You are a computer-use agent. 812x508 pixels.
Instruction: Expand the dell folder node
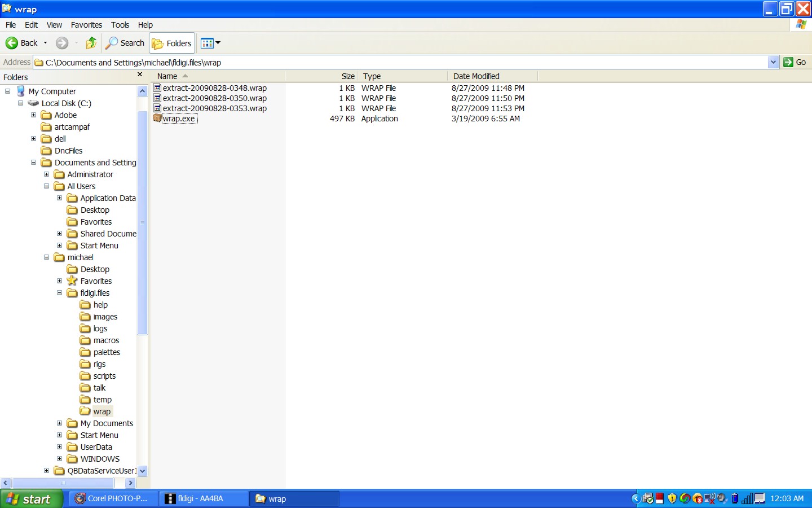point(34,138)
